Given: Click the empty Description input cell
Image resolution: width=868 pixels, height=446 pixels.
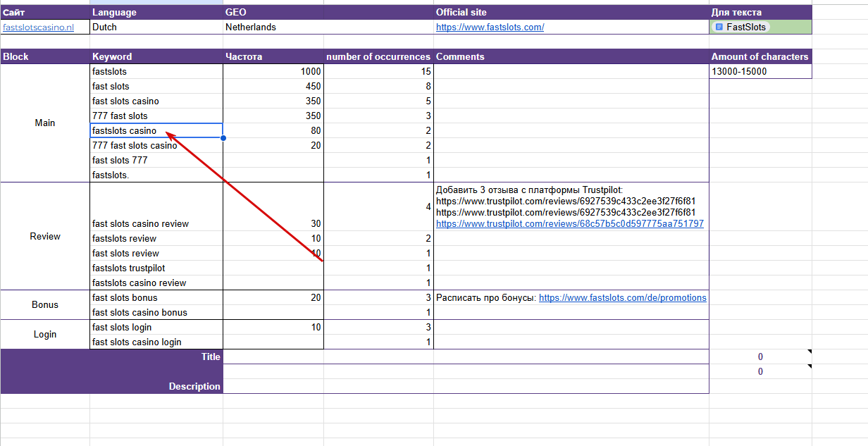Looking at the screenshot, I should (466, 378).
